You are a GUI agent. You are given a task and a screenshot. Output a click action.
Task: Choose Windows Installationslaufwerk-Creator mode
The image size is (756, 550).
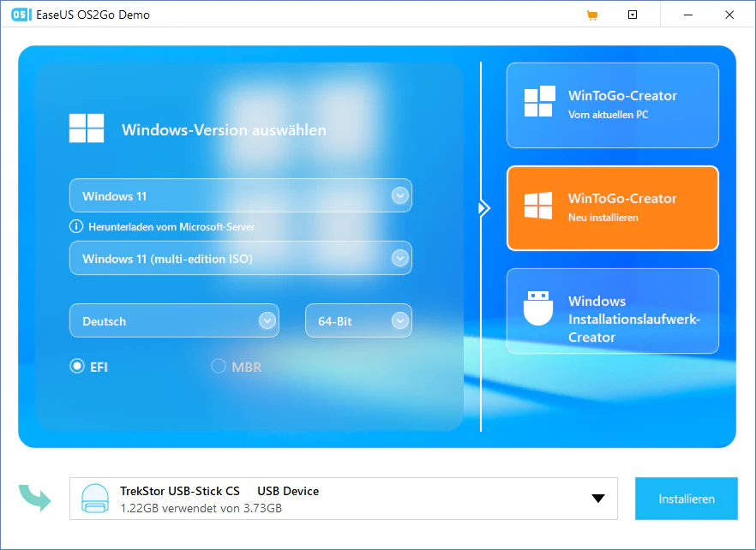(612, 311)
